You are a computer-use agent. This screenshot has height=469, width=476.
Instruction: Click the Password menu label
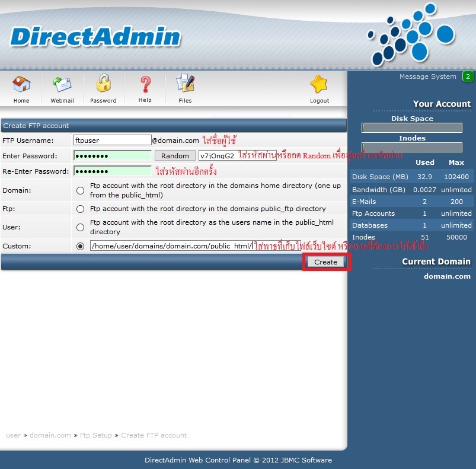point(103,100)
